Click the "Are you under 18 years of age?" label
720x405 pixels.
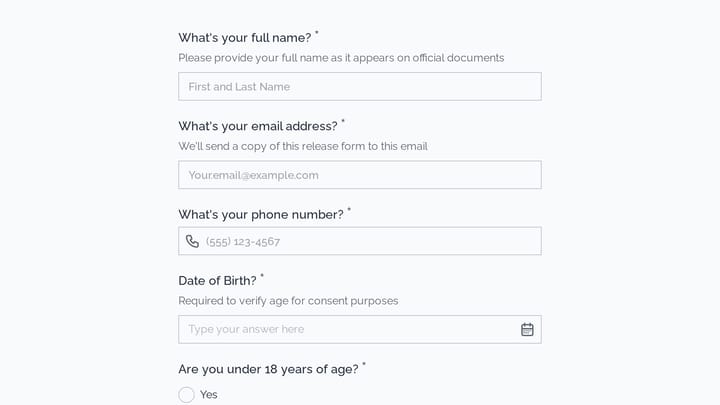(268, 369)
